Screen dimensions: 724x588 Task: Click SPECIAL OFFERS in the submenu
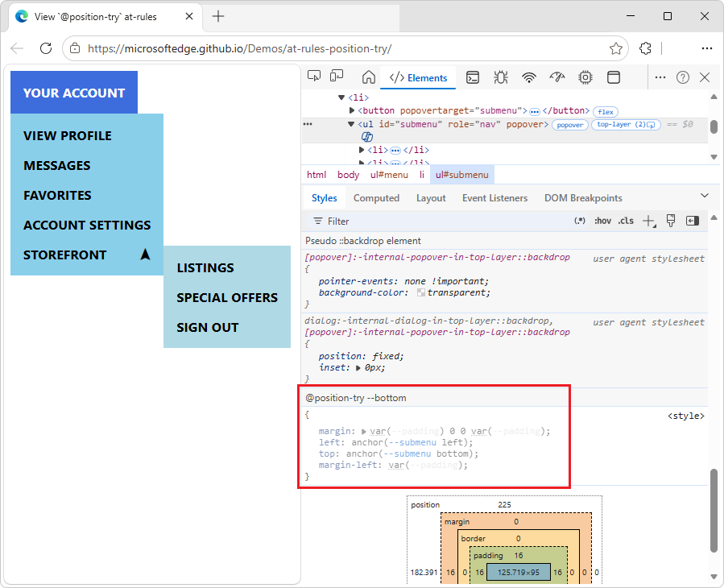click(x=227, y=297)
